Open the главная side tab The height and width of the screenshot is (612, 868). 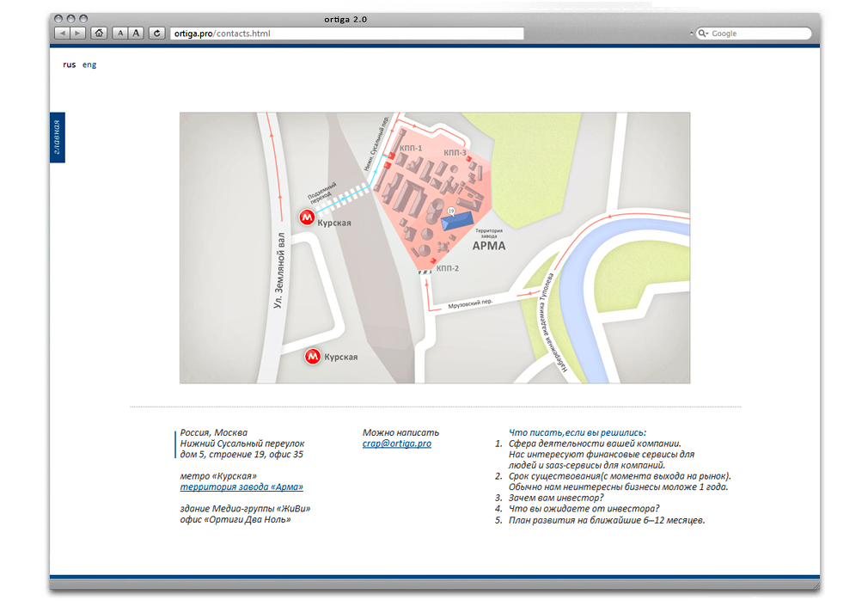(x=58, y=137)
